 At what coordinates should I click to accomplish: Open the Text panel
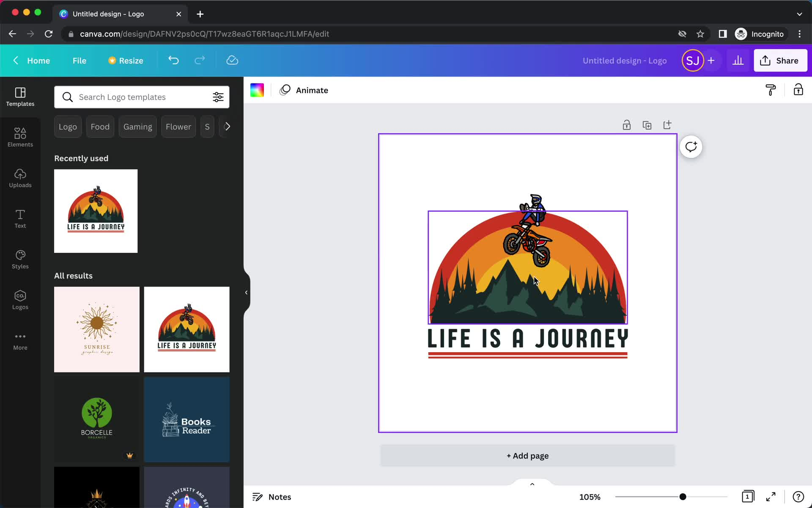20,219
